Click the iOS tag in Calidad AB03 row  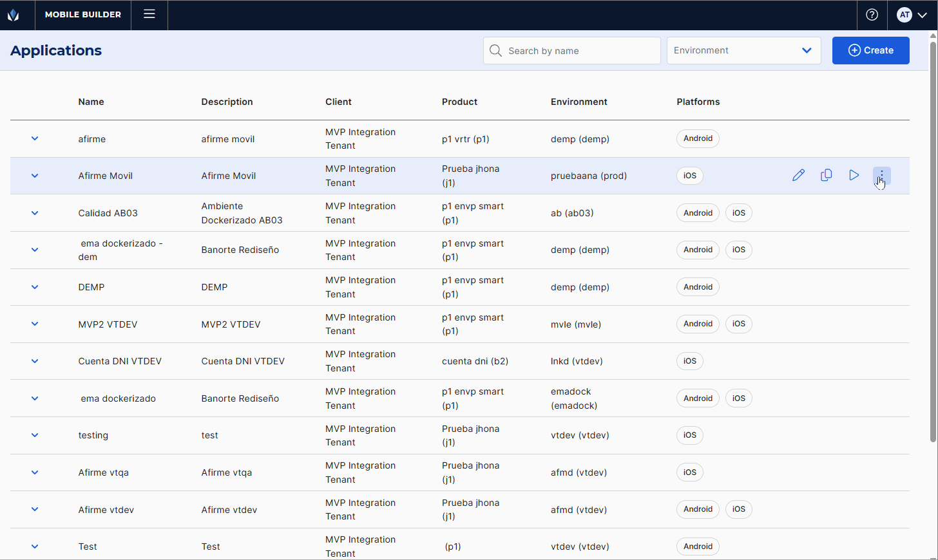click(738, 213)
